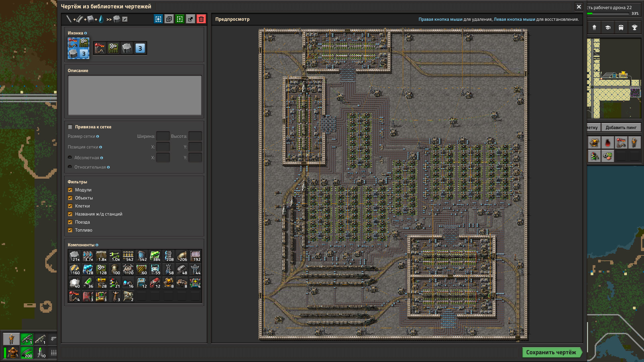644x362 pixels.
Task: Uncheck the Объекты filter
Action: (x=70, y=198)
